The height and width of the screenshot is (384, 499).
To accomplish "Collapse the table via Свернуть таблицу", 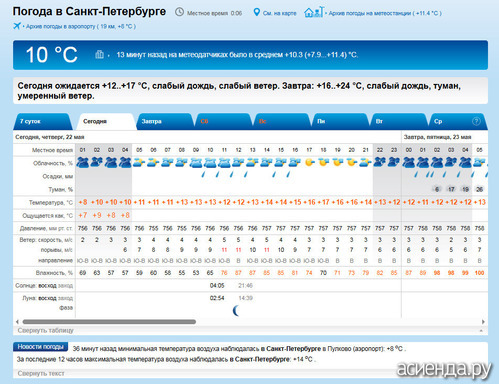I will click(45, 330).
